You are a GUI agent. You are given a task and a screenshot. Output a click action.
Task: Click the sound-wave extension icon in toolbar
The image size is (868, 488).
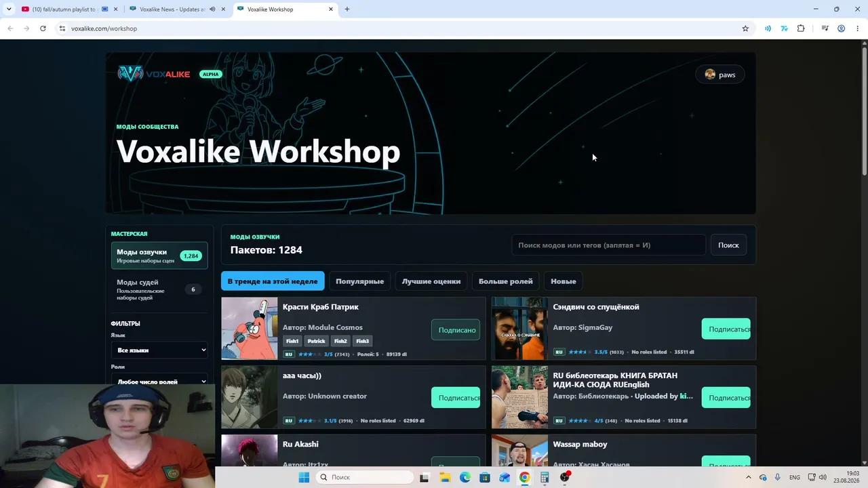768,28
